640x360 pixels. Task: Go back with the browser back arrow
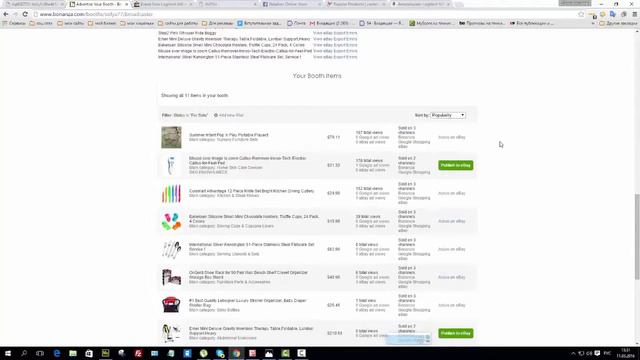coord(6,14)
